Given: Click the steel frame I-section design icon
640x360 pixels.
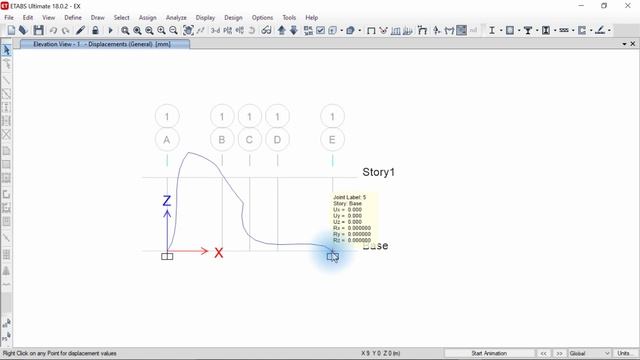Looking at the screenshot, I should [492, 30].
